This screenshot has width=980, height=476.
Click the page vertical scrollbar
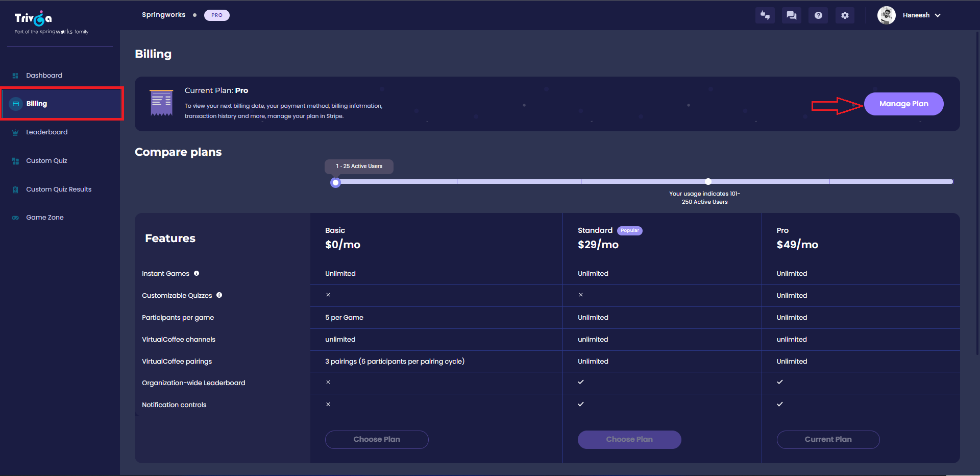[x=977, y=194]
